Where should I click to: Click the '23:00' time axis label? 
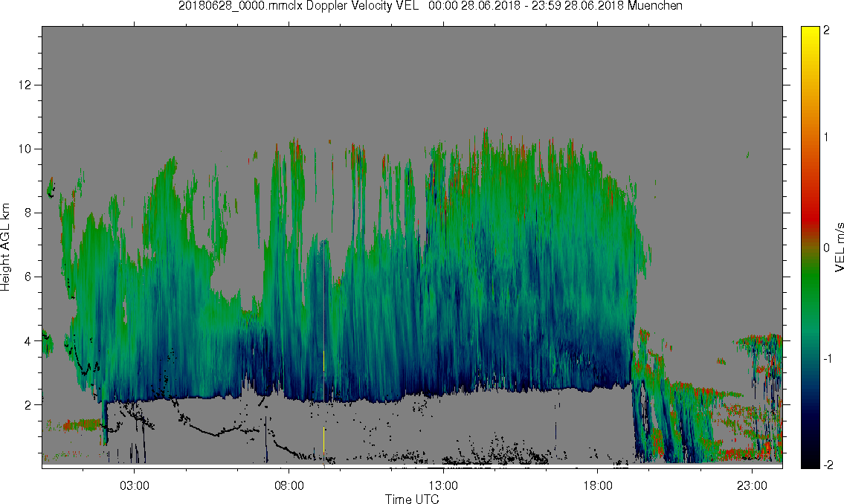pyautogui.click(x=752, y=485)
